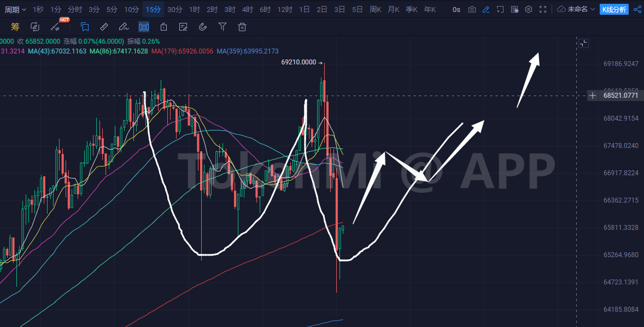Click the share icon at top right
Screen dimensions: 644x327
coord(637,9)
